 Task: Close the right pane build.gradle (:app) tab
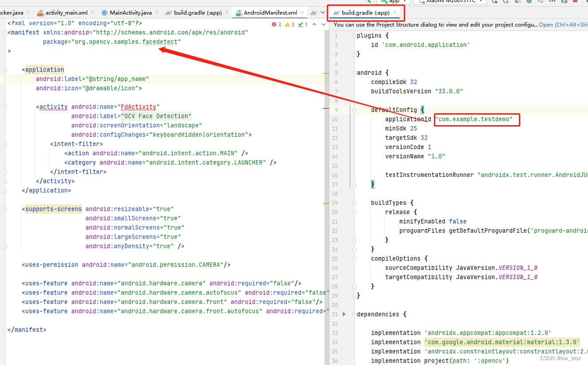point(395,12)
